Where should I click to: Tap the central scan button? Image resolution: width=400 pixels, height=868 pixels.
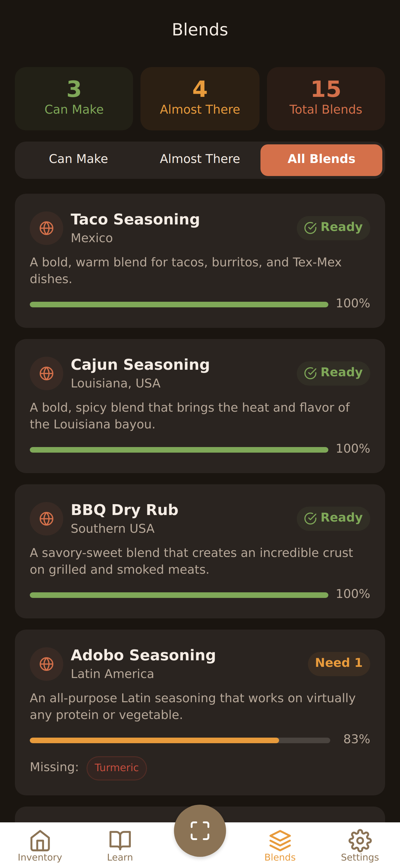click(x=200, y=831)
